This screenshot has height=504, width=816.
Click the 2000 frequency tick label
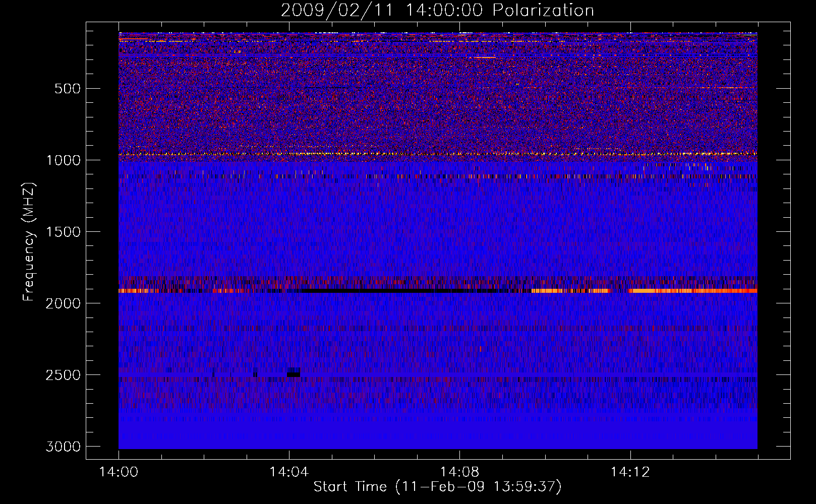63,303
